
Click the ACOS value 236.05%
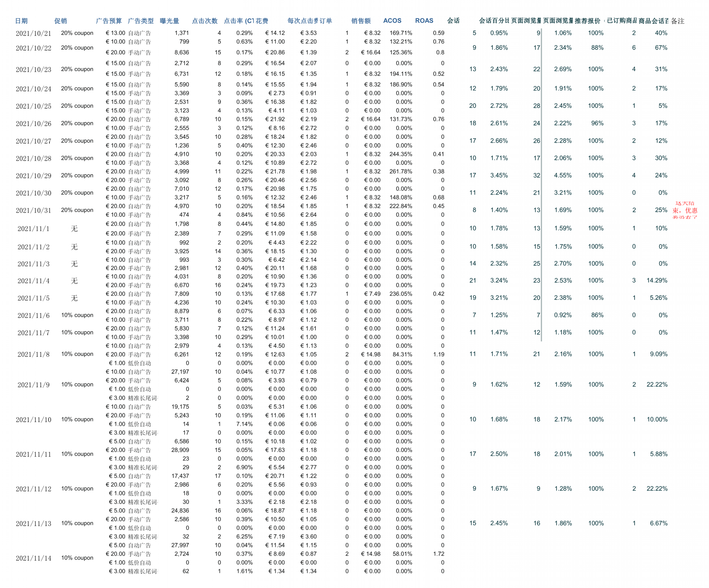(401, 294)
